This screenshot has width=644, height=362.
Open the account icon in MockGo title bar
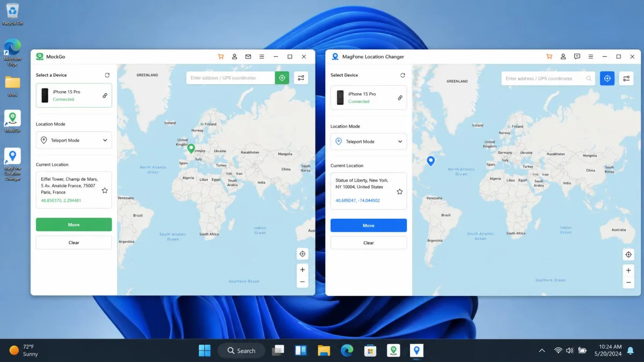coord(235,57)
